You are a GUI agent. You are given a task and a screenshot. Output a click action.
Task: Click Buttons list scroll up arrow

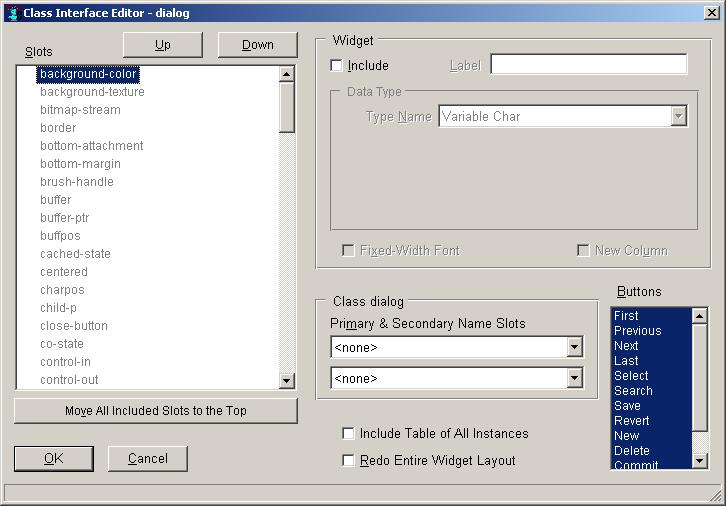[x=699, y=315]
